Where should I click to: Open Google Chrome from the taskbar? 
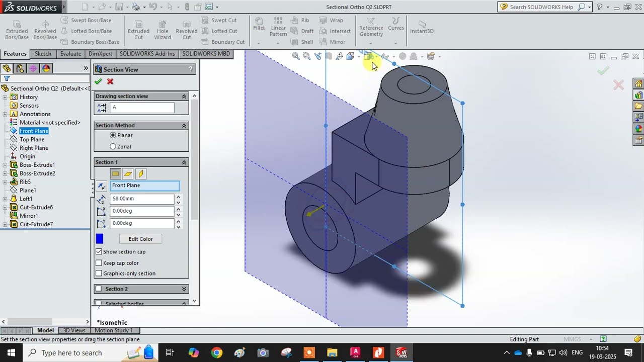click(x=217, y=353)
